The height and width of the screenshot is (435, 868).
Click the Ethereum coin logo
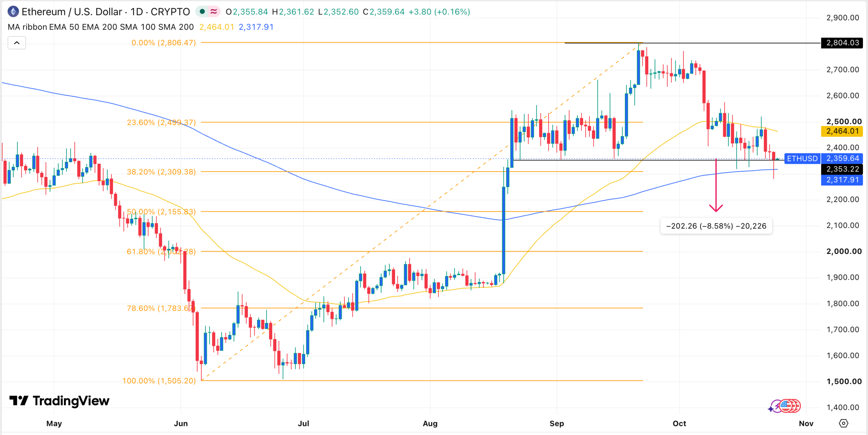point(13,12)
